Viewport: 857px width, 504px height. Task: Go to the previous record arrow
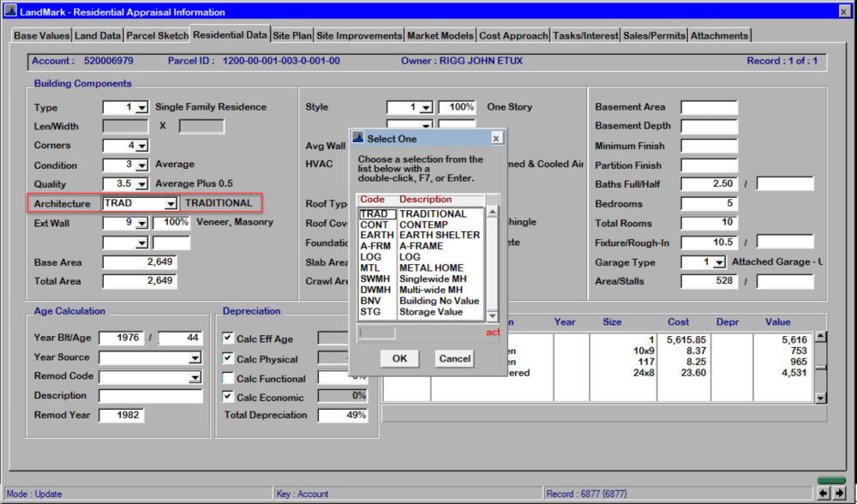824,493
